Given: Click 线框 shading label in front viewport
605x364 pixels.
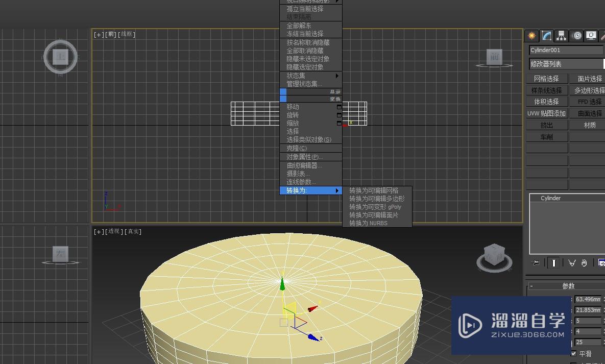Looking at the screenshot, I should [127, 34].
